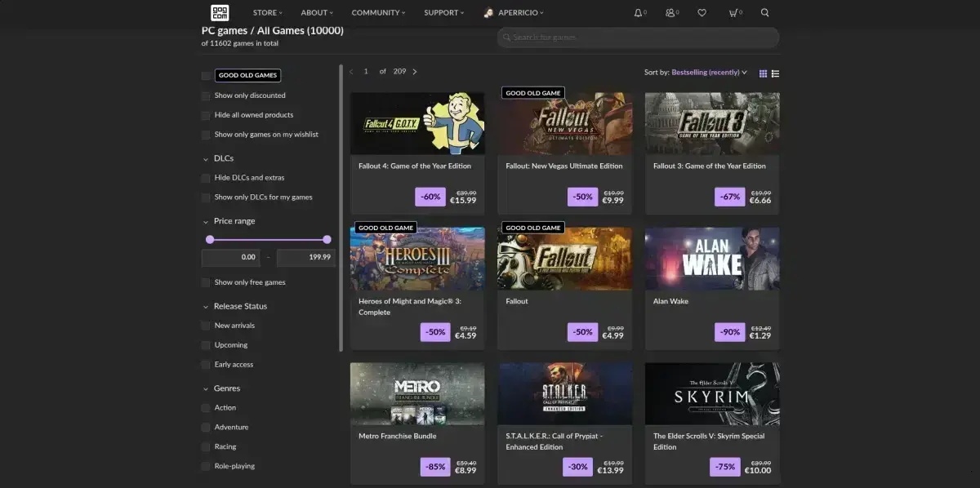Open Metro Franchise Bundle cover image
The image size is (980, 488).
(417, 394)
